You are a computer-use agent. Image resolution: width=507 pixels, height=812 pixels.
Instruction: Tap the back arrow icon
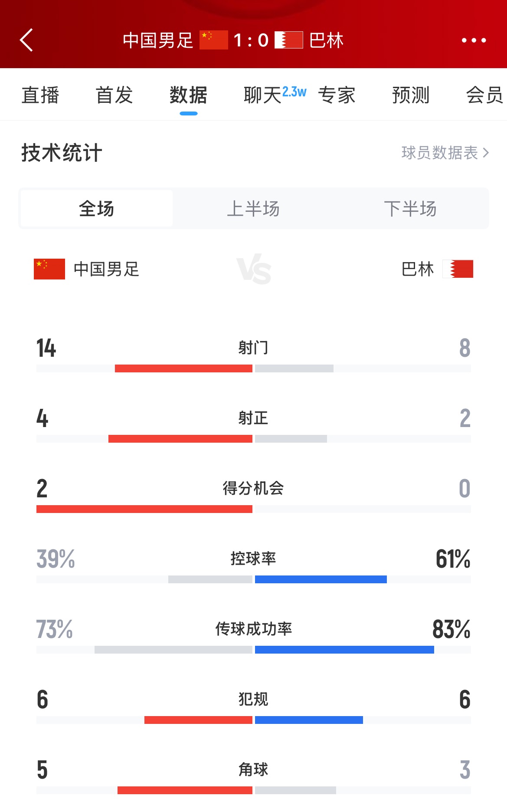click(27, 40)
